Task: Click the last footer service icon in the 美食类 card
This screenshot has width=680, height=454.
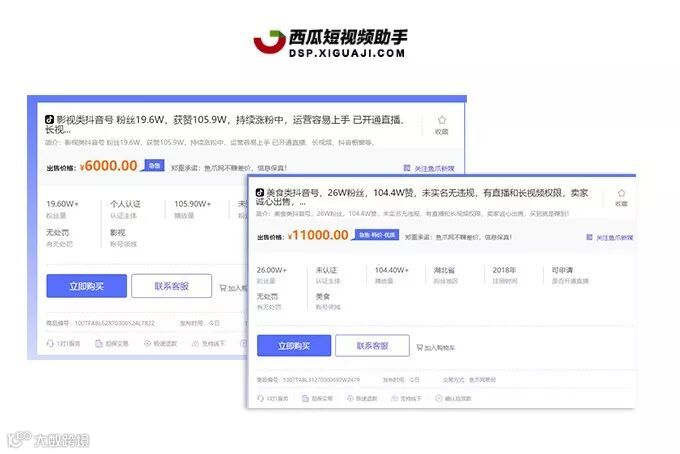Action: (x=438, y=398)
